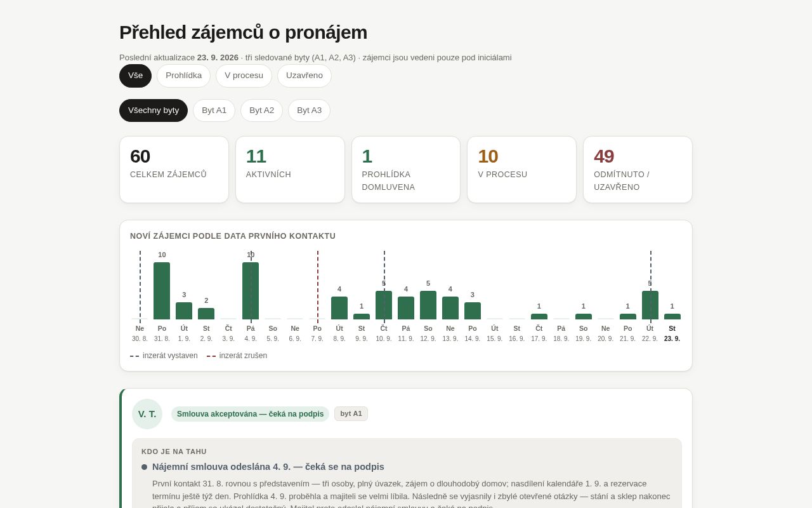The width and height of the screenshot is (812, 508).
Task: Click the chart bar for Po 14. 9.
Action: click(x=473, y=311)
